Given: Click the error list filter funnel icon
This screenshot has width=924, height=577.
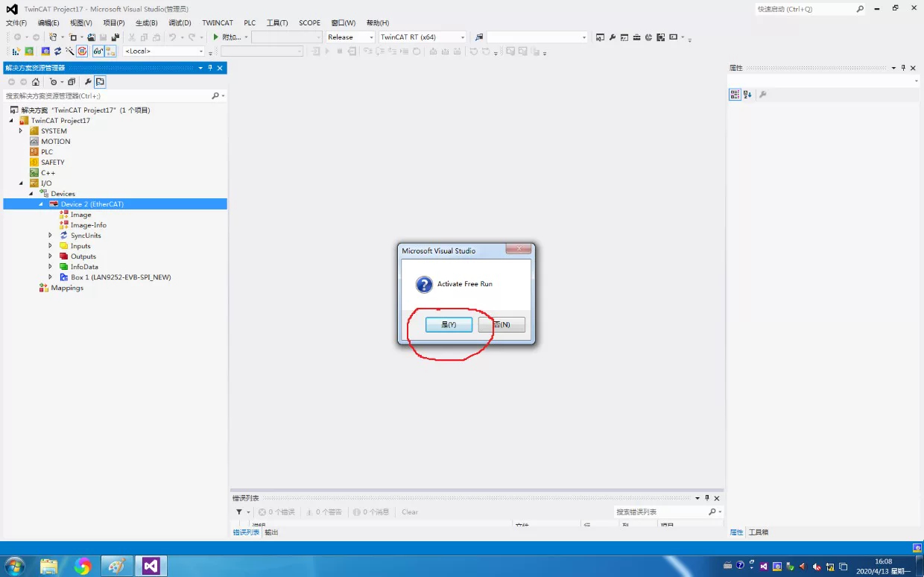Looking at the screenshot, I should click(239, 512).
